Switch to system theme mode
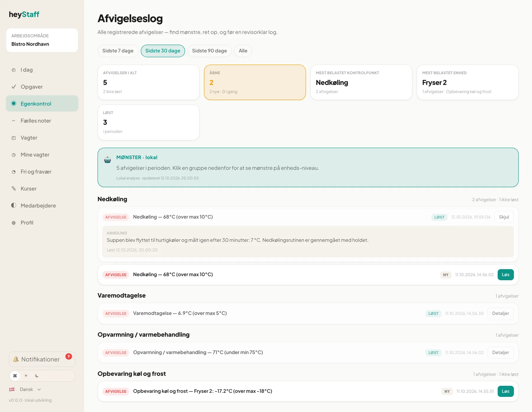 point(15,376)
